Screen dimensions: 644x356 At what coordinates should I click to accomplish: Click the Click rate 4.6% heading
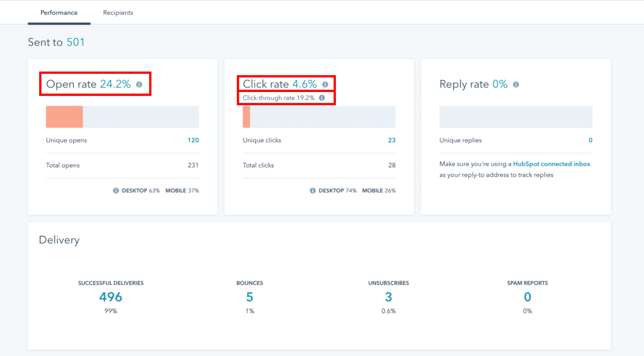click(280, 84)
